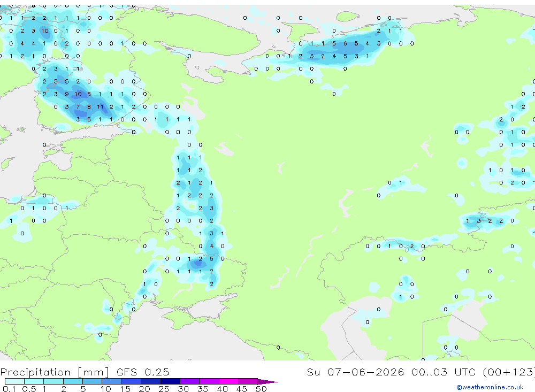Select the 15–20 mm blue legend swatch
Viewport: 535px width, 392px height.
click(x=132, y=381)
